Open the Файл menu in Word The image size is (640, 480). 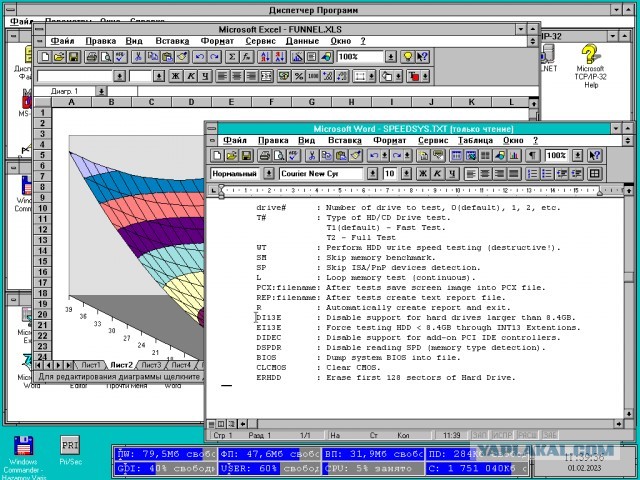235,140
